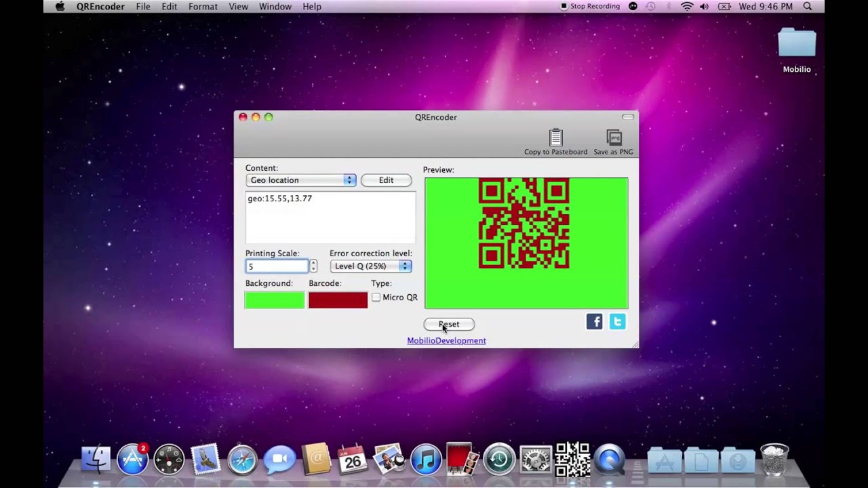Open System Preferences gear in dock
The image size is (868, 488).
(536, 460)
